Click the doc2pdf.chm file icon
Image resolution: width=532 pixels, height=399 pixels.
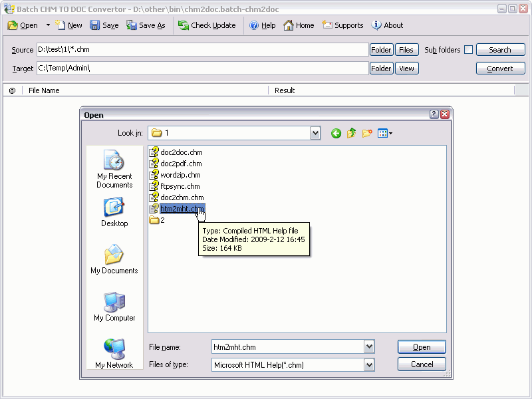(154, 163)
